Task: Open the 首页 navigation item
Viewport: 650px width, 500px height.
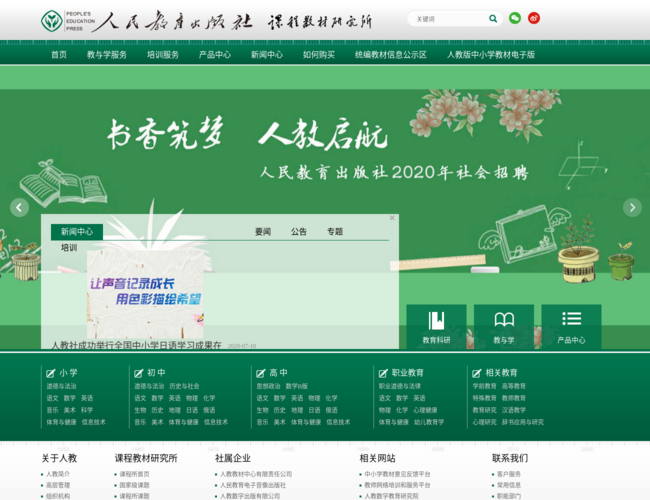Action: (59, 54)
